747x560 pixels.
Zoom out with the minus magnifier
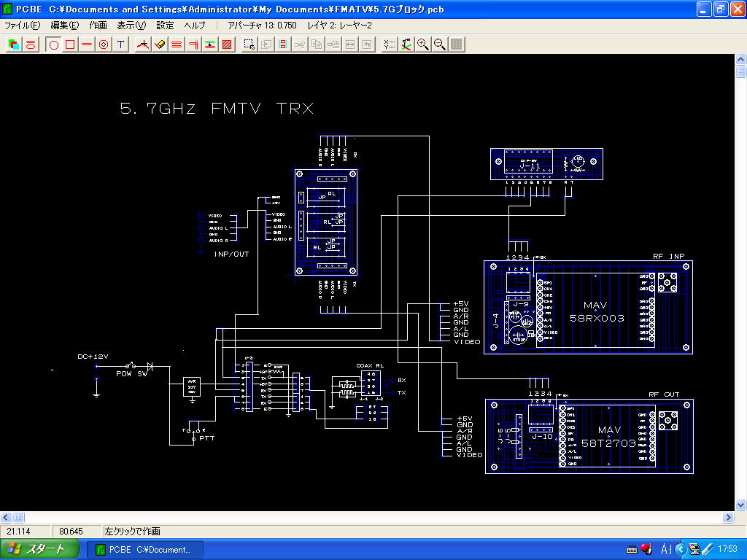pyautogui.click(x=440, y=44)
